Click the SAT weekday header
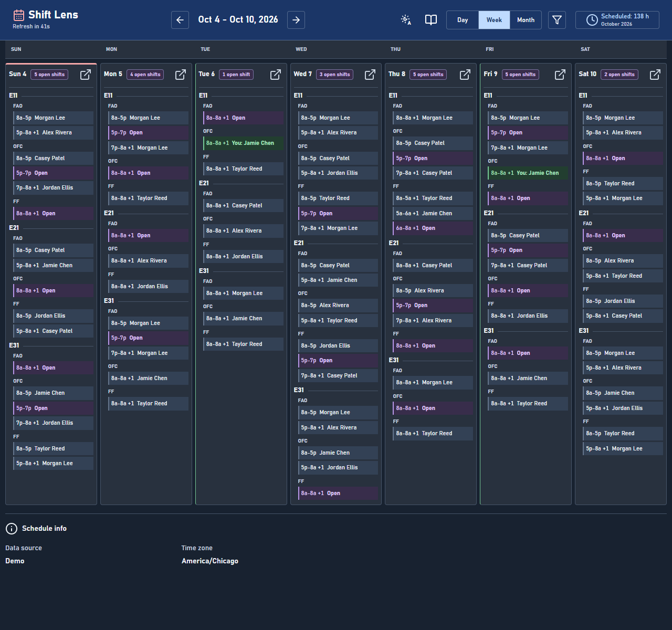 pos(585,49)
